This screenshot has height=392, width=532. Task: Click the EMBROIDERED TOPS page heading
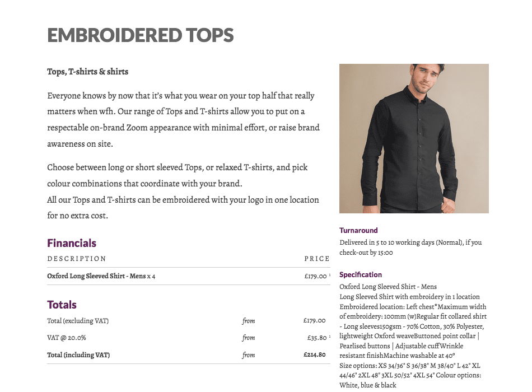tap(141, 35)
